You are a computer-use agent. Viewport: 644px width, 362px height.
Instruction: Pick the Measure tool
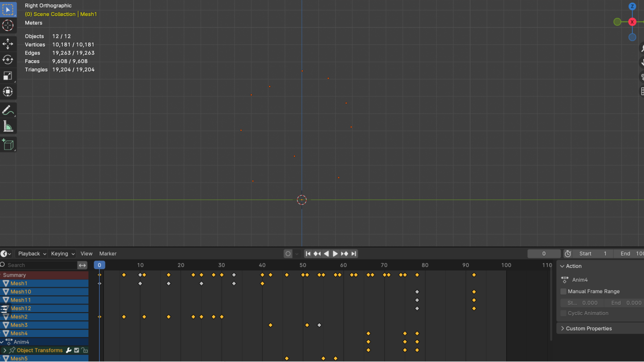tap(8, 127)
